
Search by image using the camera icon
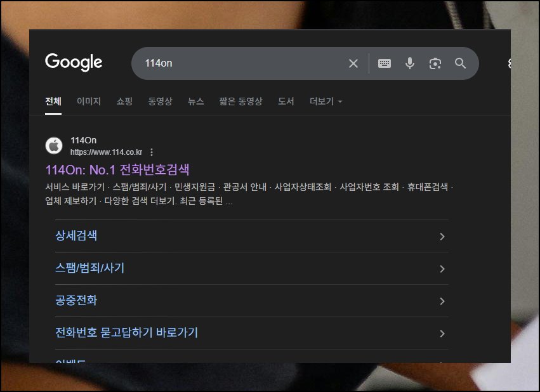tap(435, 63)
